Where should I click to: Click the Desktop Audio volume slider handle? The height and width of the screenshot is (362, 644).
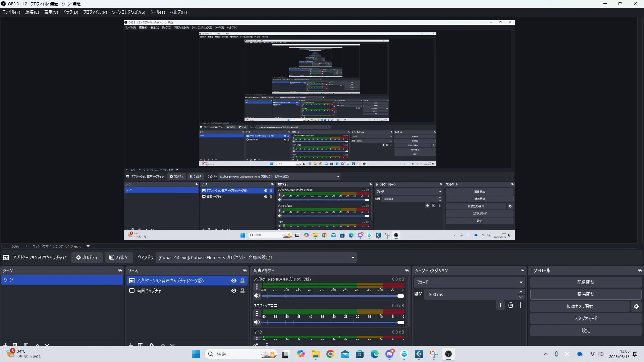click(401, 322)
